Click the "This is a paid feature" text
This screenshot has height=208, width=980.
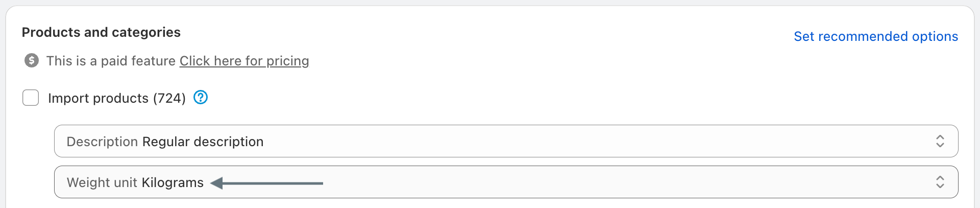coord(111,61)
